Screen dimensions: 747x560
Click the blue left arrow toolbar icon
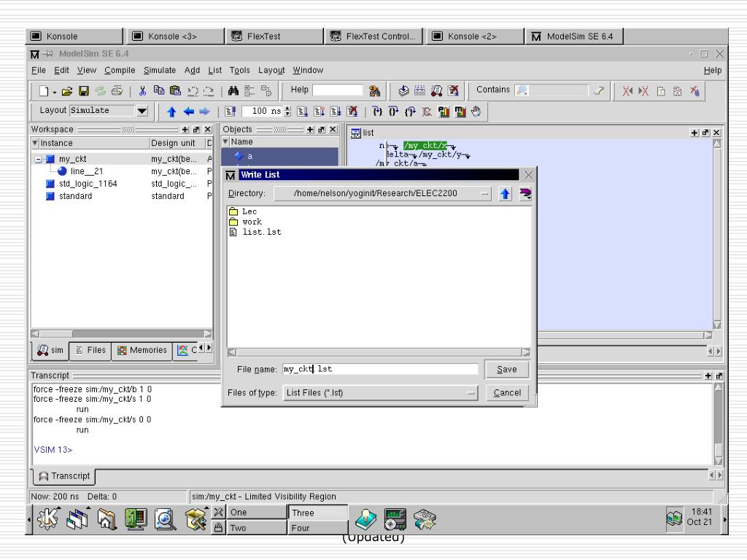(189, 112)
